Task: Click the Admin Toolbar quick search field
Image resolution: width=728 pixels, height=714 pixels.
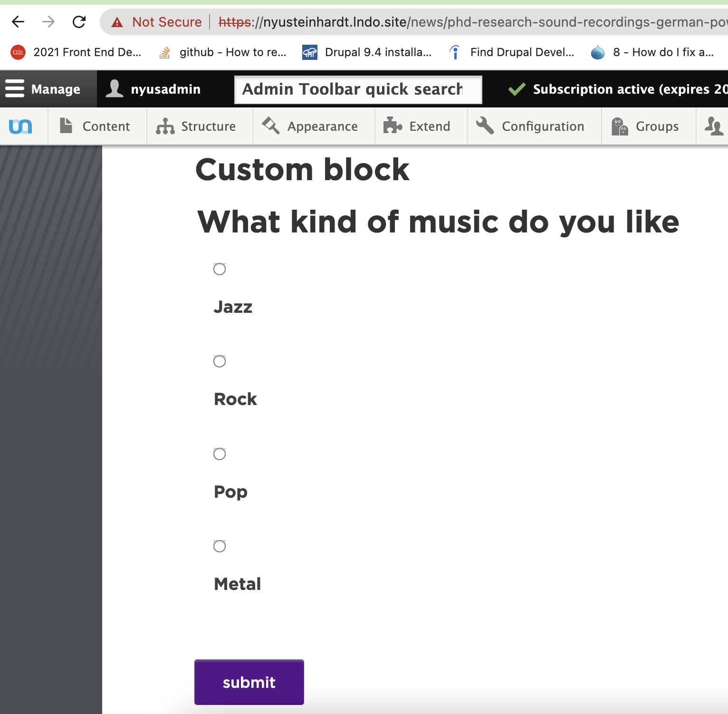Action: tap(357, 89)
